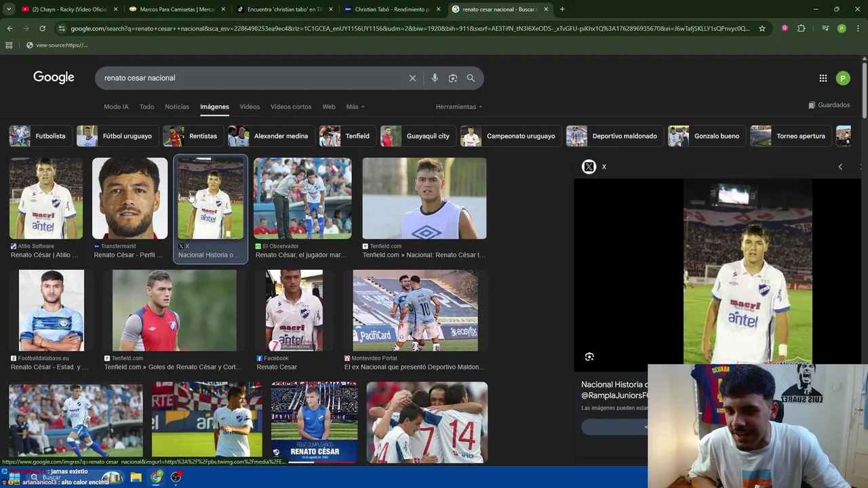
Task: Open the Transfermarkt Renato César portrait
Action: [130, 199]
